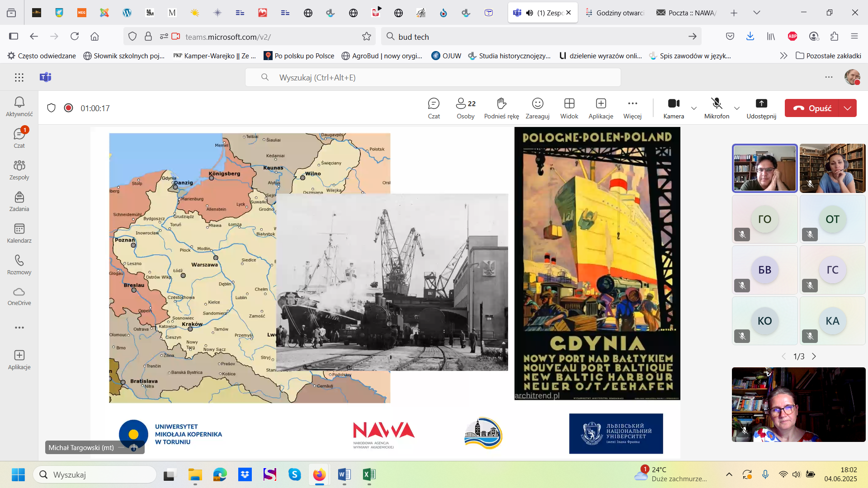
Task: Open Pozostałe zakładki folder
Action: pyautogui.click(x=828, y=56)
